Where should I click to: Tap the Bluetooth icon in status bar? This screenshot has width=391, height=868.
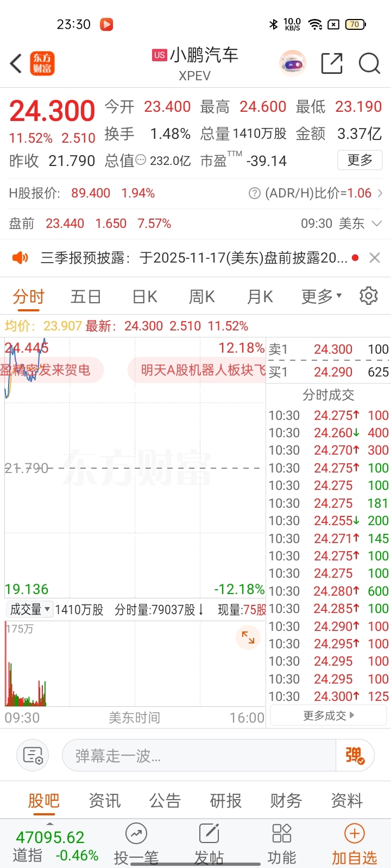point(273,24)
